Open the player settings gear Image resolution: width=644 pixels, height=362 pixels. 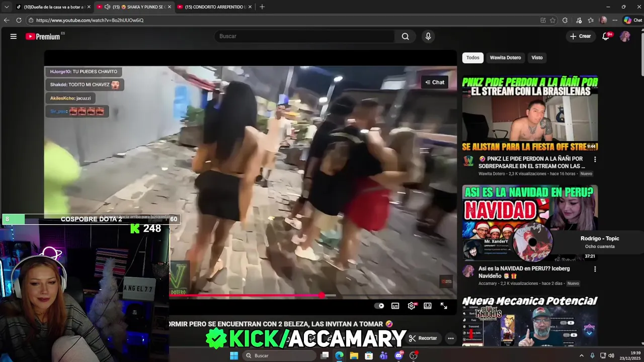pyautogui.click(x=412, y=306)
